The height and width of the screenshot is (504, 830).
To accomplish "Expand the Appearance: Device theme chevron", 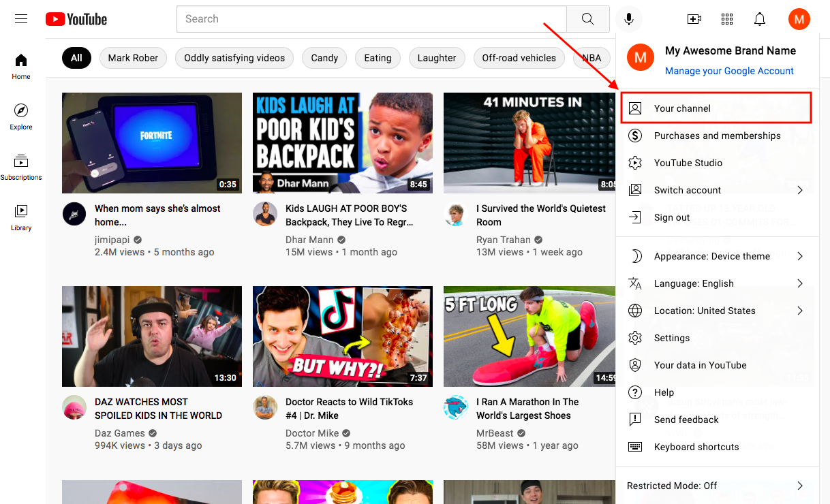I will 800,256.
